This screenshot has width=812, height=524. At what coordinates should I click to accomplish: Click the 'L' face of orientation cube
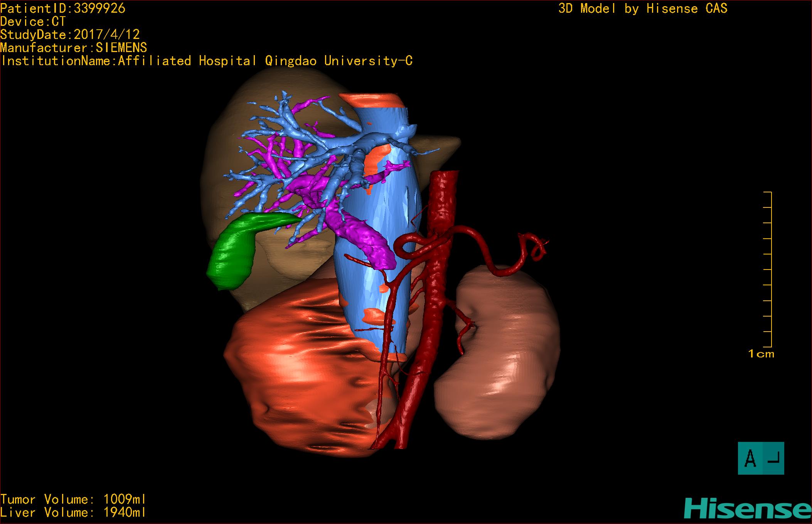click(773, 458)
